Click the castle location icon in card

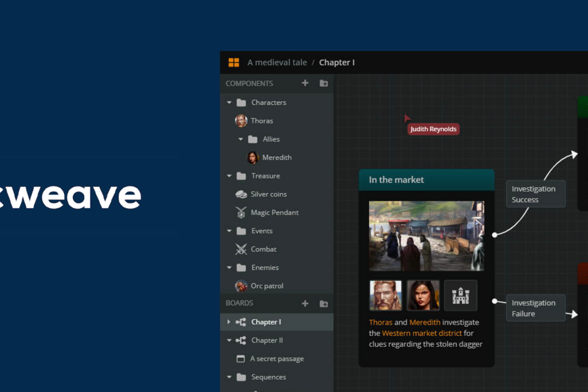(x=461, y=296)
